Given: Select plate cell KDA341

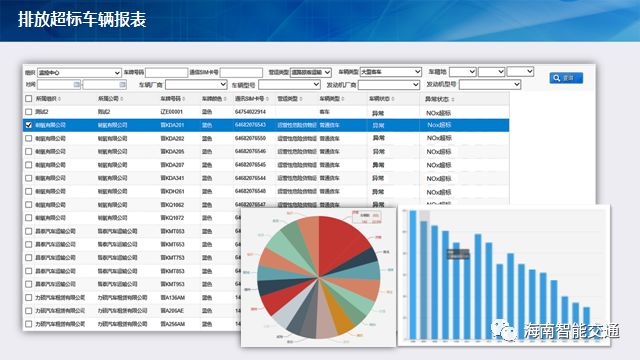Looking at the screenshot, I should (172, 178).
